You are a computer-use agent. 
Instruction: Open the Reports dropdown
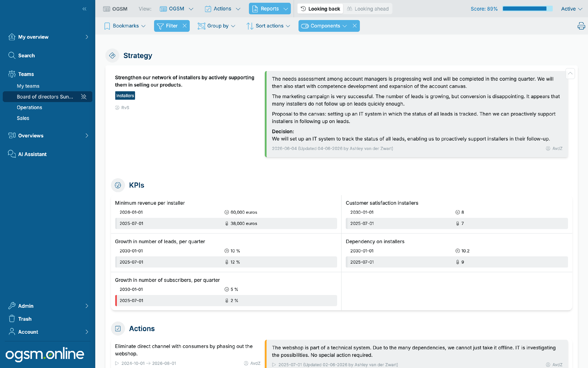pyautogui.click(x=270, y=9)
